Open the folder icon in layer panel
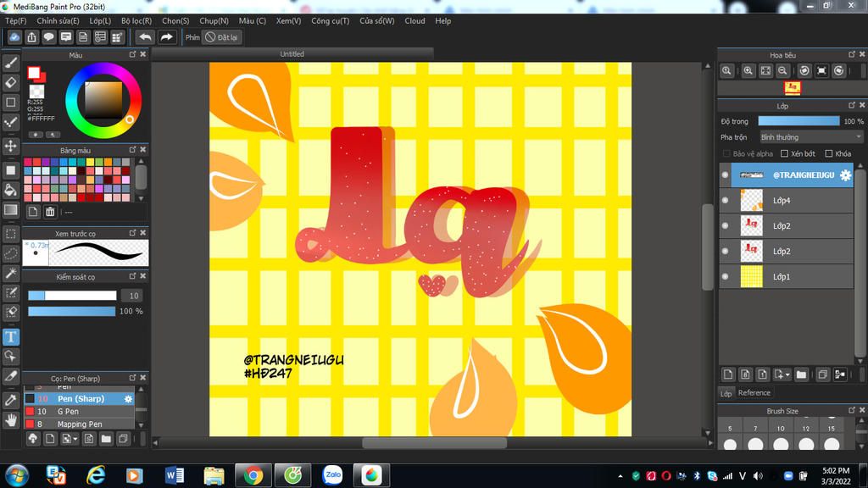Viewport: 868px width, 488px height. (x=801, y=374)
